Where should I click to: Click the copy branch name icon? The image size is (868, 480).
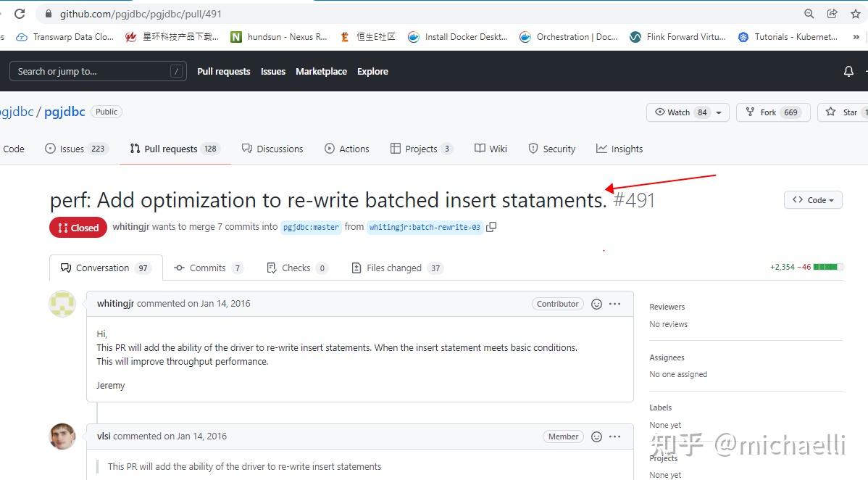491,227
